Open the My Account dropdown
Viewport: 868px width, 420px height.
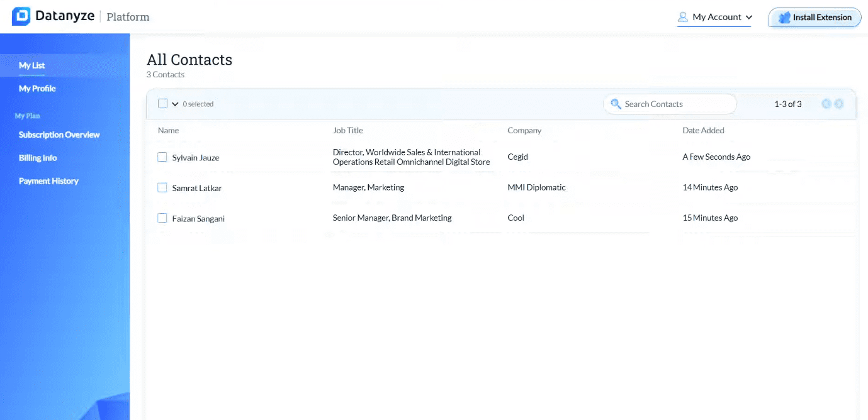715,17
